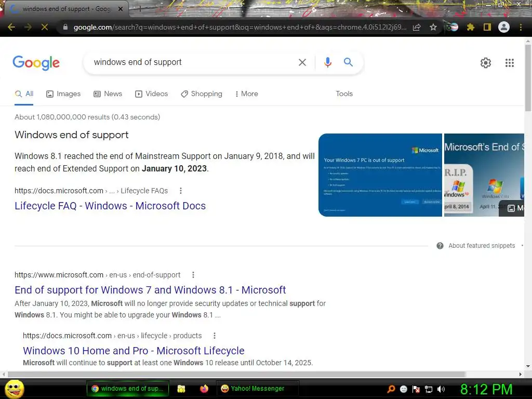
Task: Open the Google apps grid
Action: [x=509, y=63]
